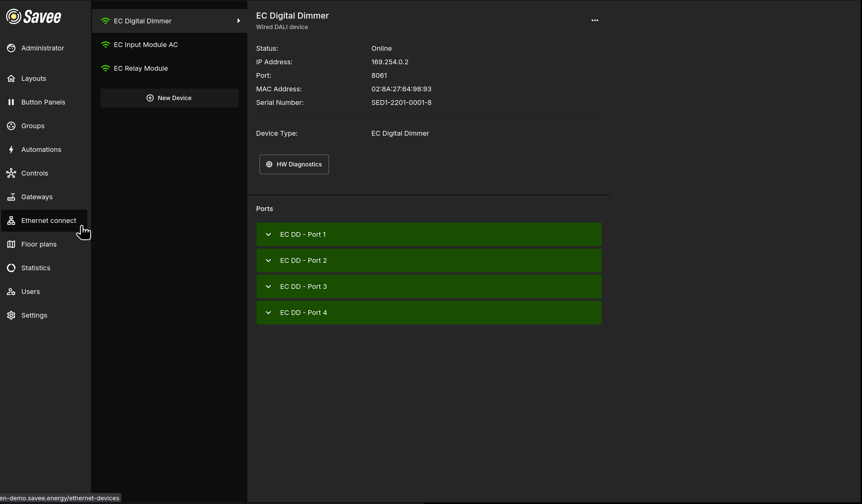Open the three-dot device options menu
The height and width of the screenshot is (504, 862).
595,21
